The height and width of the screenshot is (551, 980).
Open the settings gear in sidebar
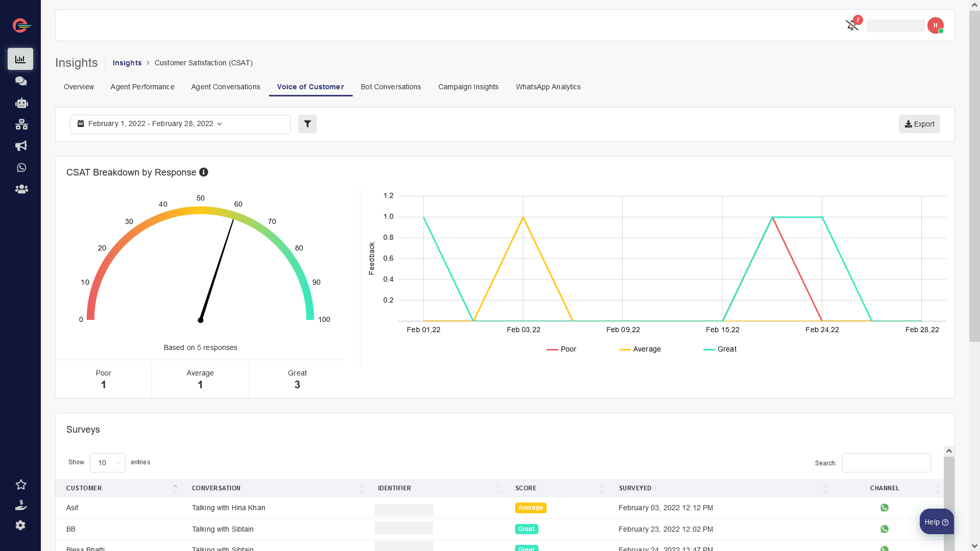[20, 525]
